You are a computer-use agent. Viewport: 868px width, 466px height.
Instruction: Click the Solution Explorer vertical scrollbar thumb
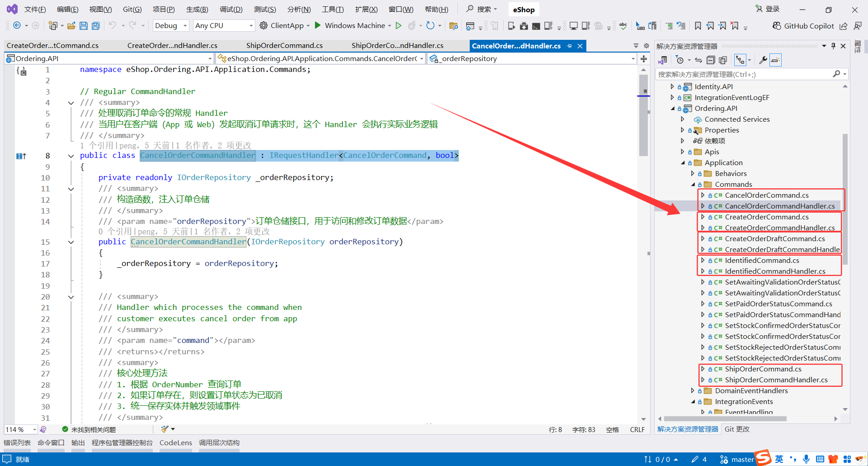pyautogui.click(x=845, y=199)
